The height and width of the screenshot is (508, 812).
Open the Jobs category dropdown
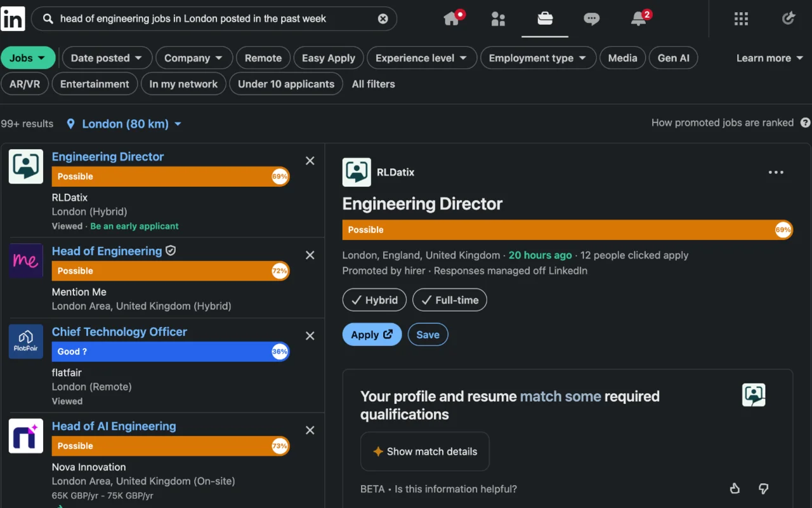click(28, 58)
